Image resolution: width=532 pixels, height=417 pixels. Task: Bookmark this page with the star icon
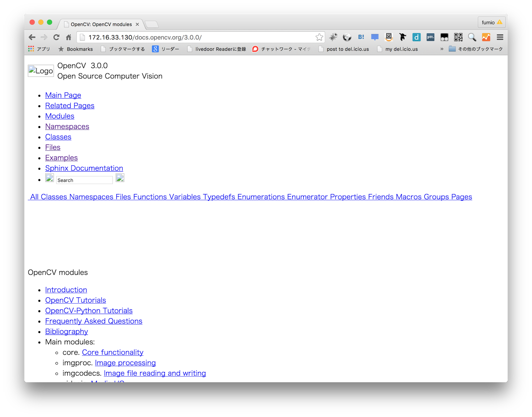coord(319,37)
